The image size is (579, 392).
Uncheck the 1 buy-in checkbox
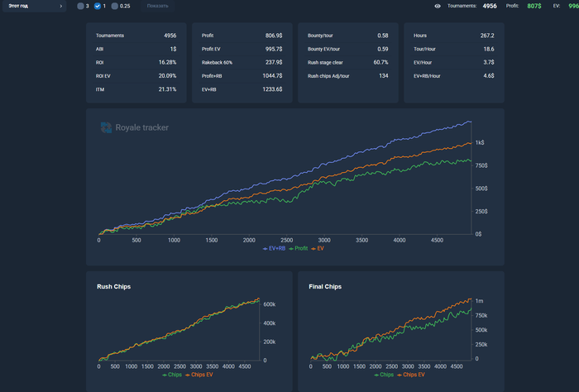98,6
